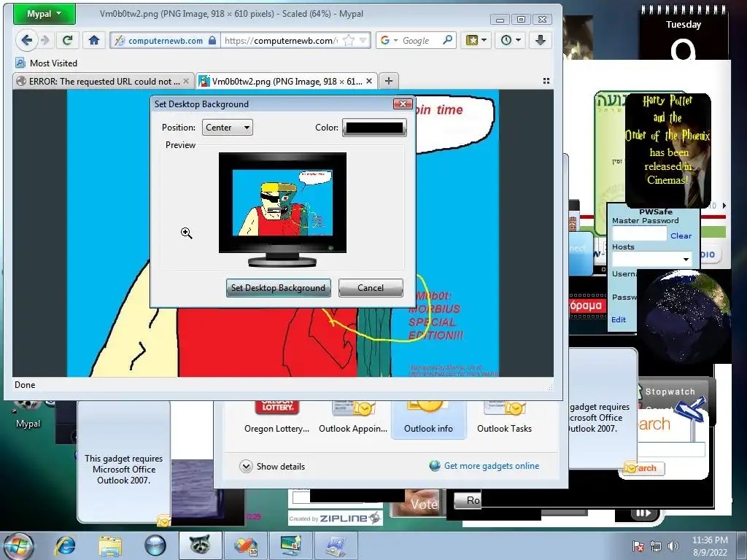Go back using the browser Back arrow
Image resolution: width=747 pixels, height=560 pixels.
pyautogui.click(x=27, y=41)
